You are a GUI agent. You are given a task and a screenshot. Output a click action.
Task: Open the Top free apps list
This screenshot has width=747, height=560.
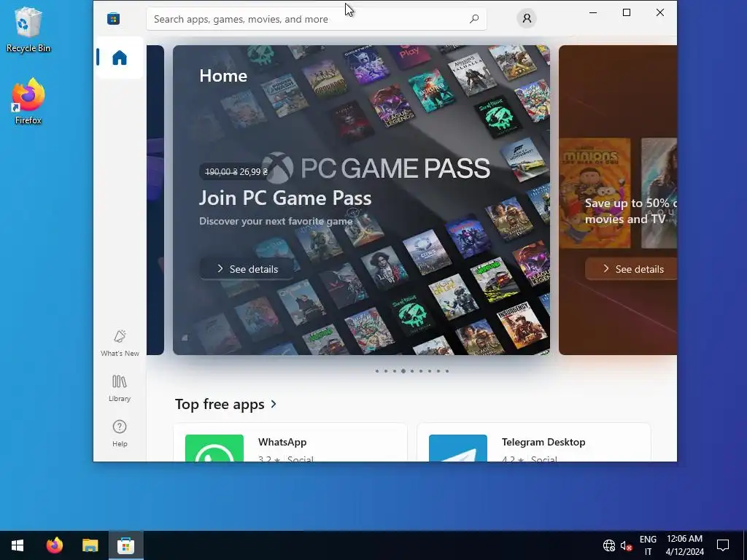[x=220, y=404]
